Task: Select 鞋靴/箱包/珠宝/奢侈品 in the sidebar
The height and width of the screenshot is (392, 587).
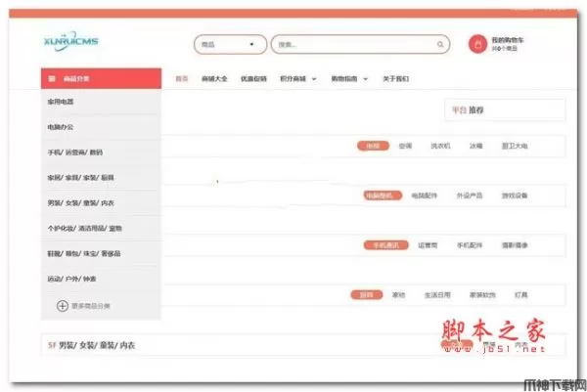Action: tap(84, 253)
